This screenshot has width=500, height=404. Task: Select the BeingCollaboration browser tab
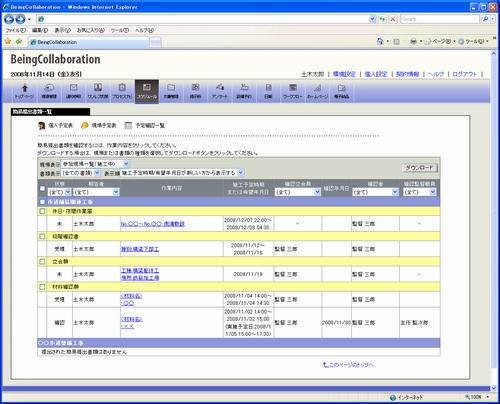pos(88,42)
